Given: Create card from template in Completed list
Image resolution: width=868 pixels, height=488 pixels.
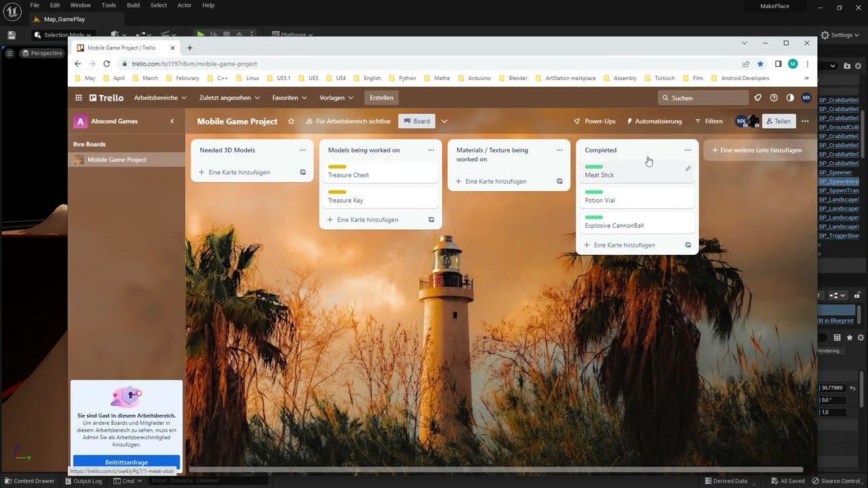Looking at the screenshot, I should (x=688, y=245).
